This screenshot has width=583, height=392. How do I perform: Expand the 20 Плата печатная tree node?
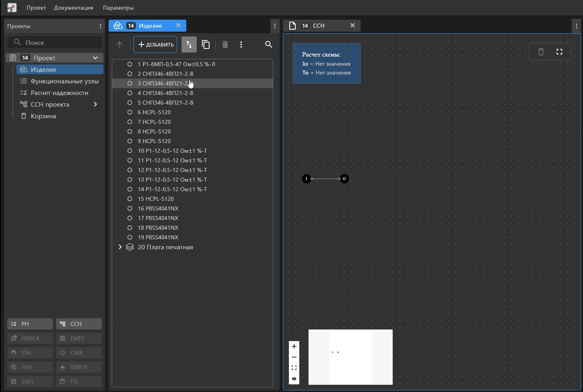pyautogui.click(x=120, y=247)
